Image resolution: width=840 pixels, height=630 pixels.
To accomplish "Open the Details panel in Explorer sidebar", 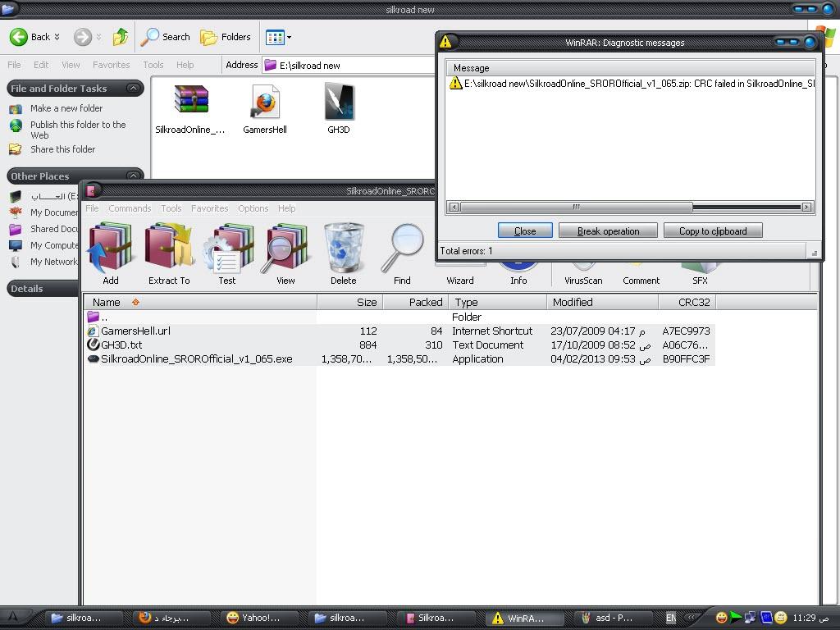I will [x=44, y=288].
